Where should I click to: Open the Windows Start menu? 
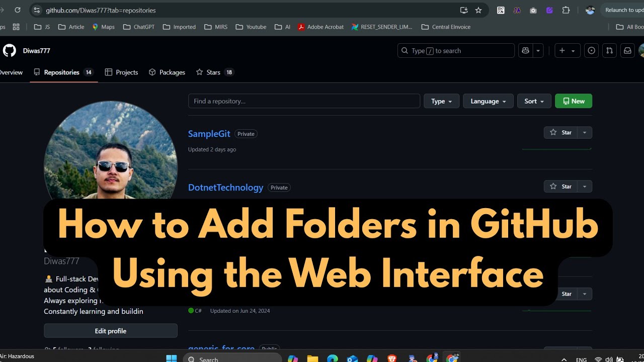[172, 358]
